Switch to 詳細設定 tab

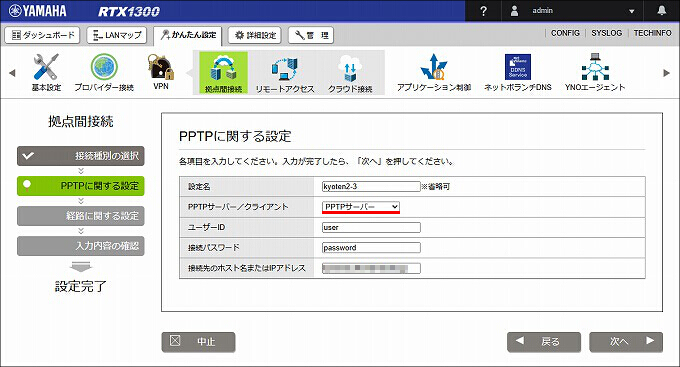[255, 35]
